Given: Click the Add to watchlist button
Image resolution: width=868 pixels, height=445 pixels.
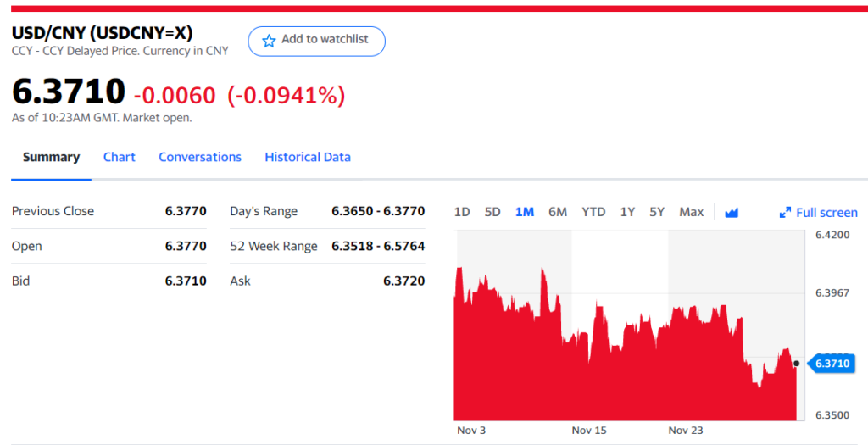Looking at the screenshot, I should tap(316, 41).
